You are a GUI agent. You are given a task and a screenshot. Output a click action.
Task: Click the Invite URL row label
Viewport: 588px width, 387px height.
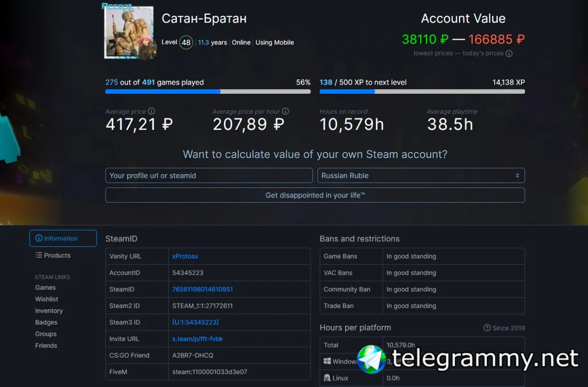124,339
